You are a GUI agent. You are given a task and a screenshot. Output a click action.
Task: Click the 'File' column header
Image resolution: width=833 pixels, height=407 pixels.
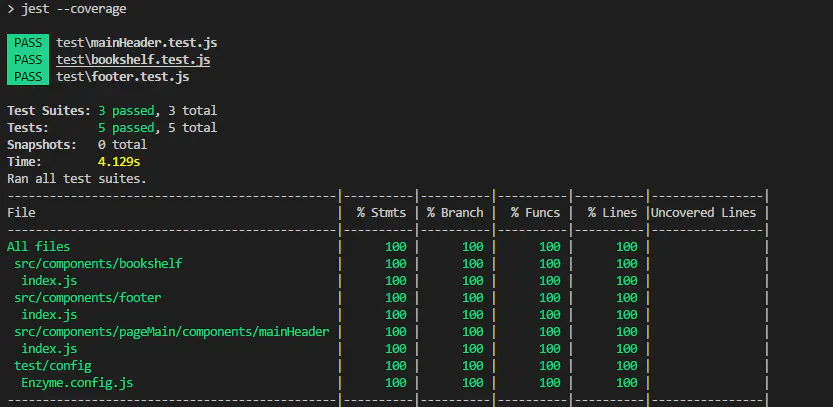point(21,213)
